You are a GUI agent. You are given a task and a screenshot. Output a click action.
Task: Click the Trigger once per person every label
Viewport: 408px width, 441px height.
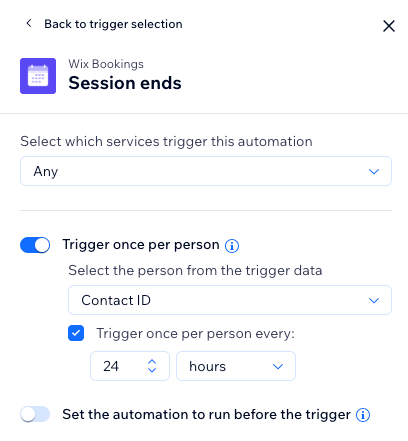coord(196,333)
